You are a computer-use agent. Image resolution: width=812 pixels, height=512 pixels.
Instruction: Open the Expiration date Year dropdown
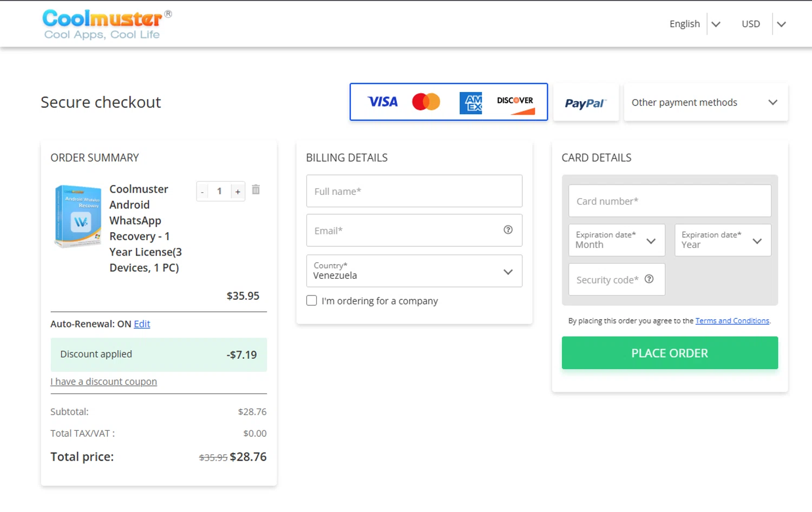[723, 240]
